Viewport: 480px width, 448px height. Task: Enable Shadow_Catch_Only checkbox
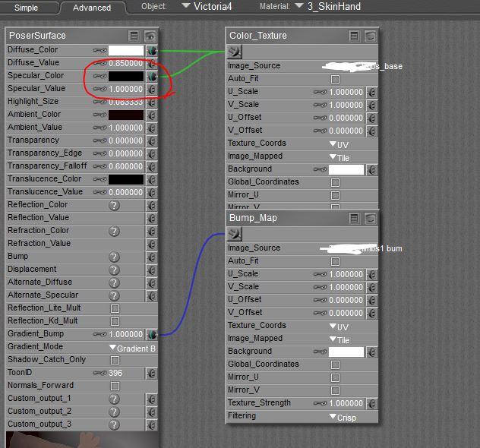115,360
